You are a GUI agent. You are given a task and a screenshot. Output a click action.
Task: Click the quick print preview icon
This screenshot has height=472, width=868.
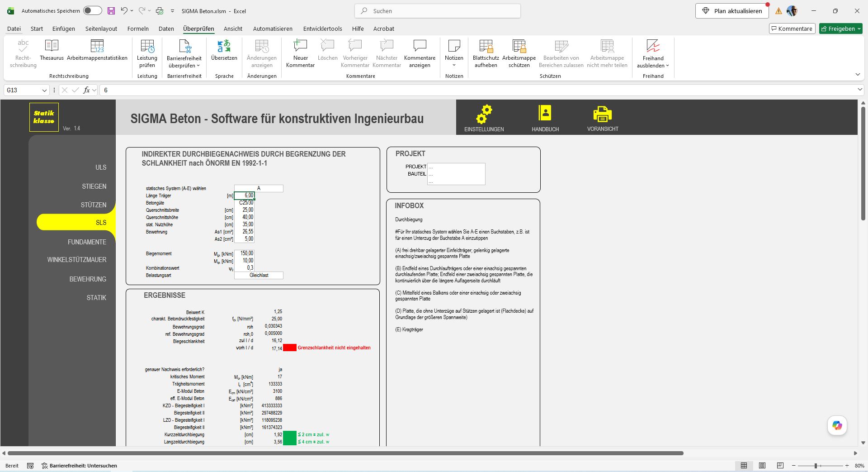160,11
